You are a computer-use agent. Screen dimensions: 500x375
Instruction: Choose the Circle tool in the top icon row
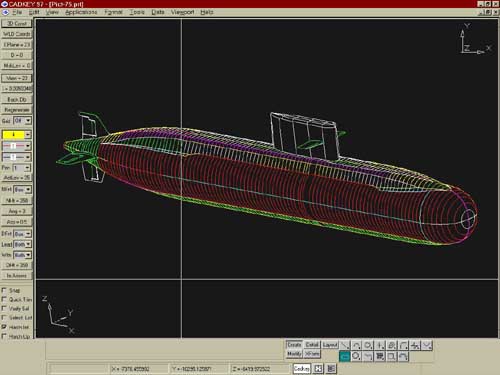pos(368,345)
